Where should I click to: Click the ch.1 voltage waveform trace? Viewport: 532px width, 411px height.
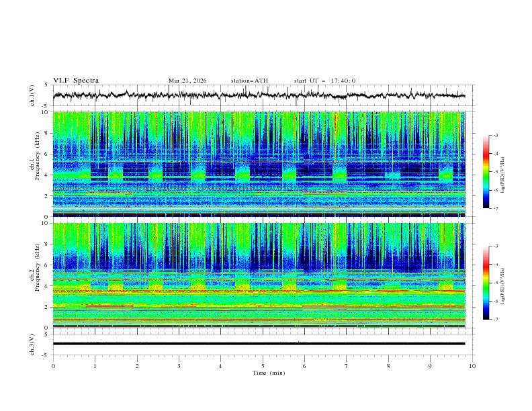[x=259, y=95]
